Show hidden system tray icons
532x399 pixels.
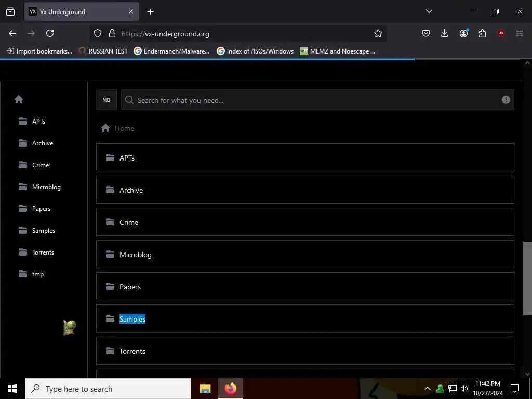[x=428, y=389]
